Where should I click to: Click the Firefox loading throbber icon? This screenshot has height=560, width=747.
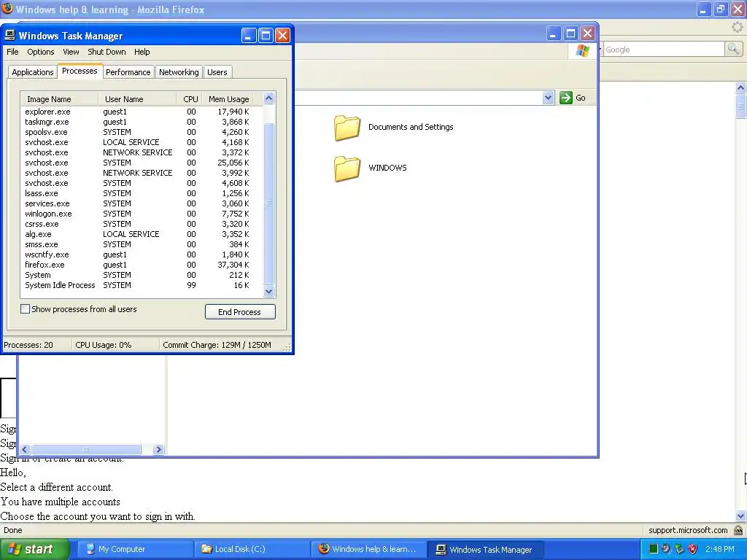738,28
